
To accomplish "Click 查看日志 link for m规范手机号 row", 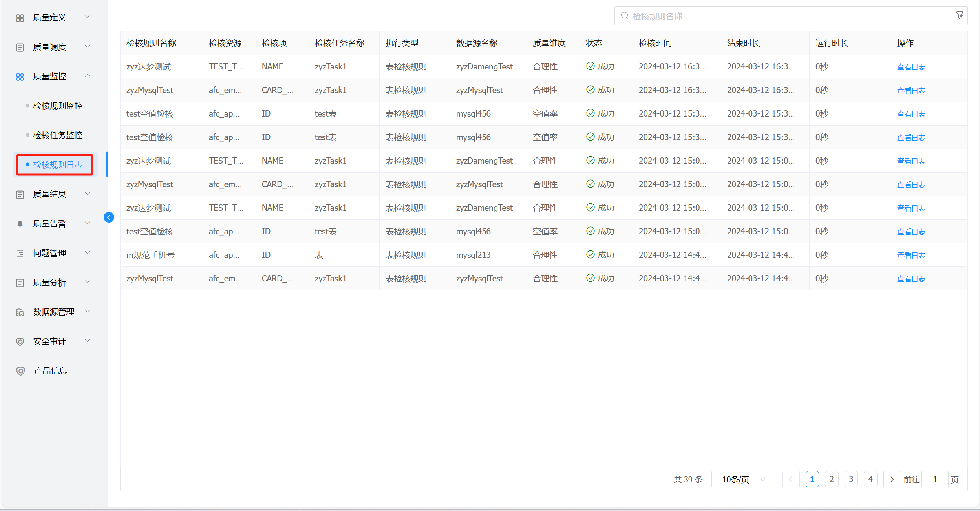I will (911, 255).
